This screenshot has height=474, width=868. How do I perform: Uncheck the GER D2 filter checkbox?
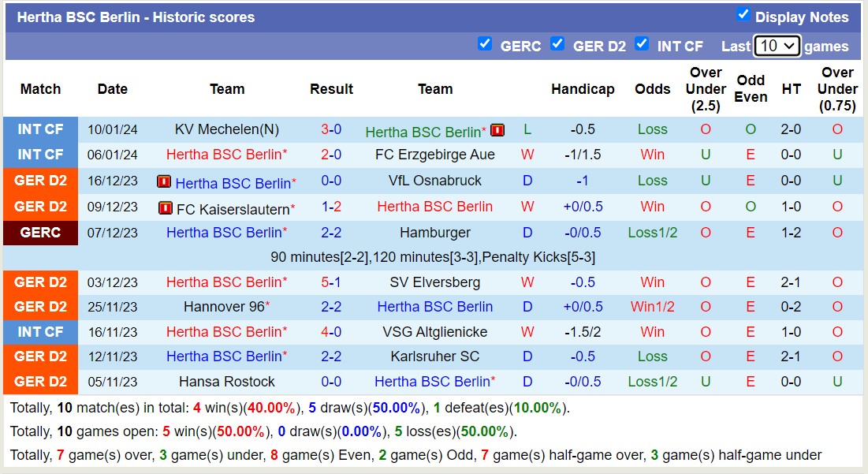pos(558,45)
